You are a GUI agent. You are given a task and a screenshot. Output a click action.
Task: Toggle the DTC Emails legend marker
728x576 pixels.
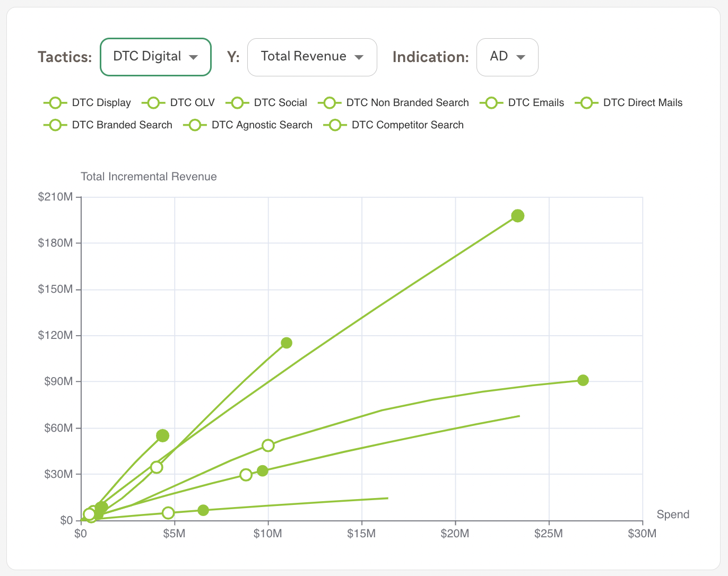[x=491, y=103]
